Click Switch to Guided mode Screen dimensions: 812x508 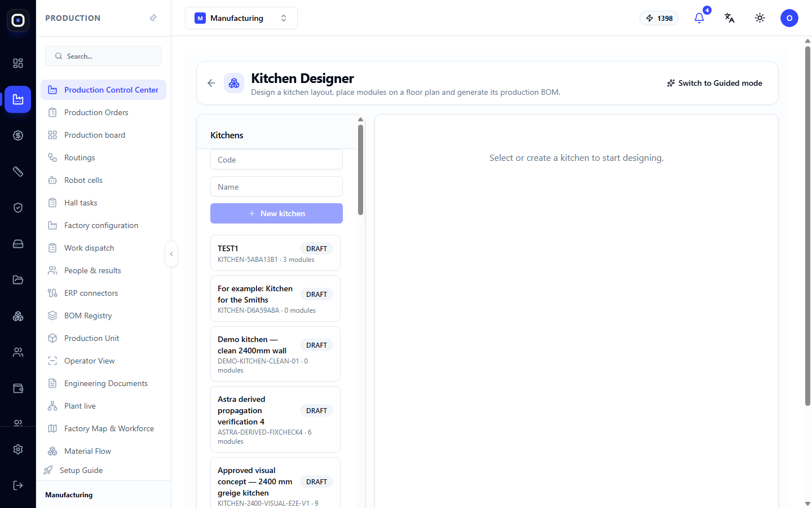coord(714,83)
